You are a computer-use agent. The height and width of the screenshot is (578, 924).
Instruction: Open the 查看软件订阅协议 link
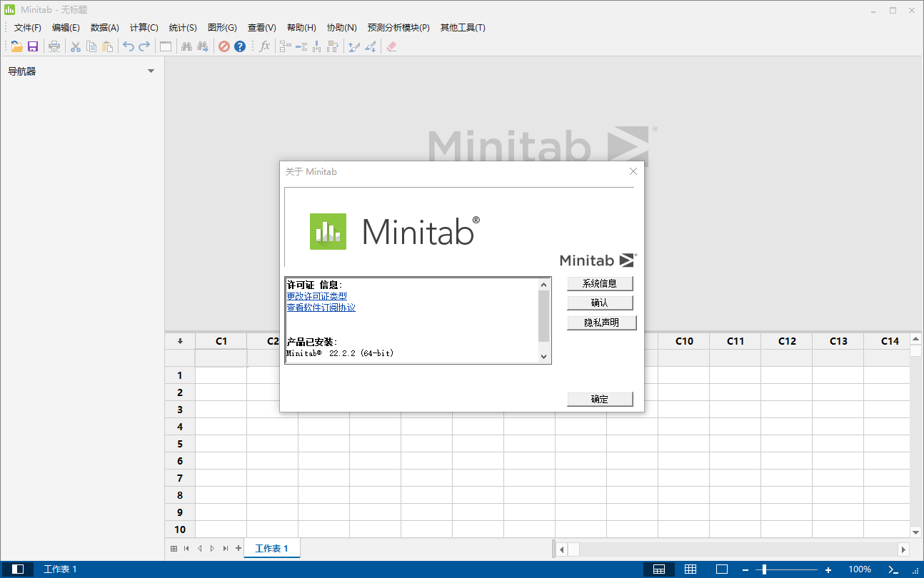(x=321, y=308)
